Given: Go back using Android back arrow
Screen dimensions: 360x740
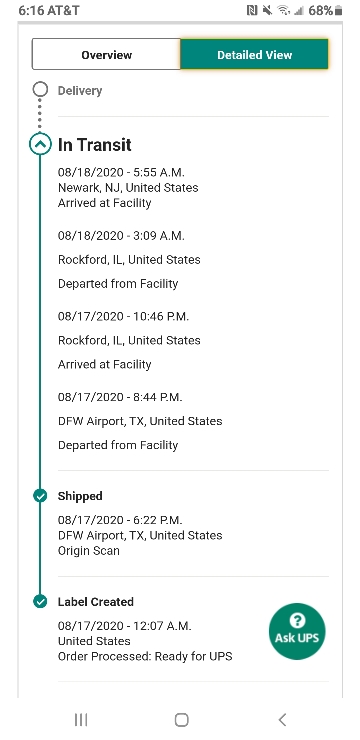Looking at the screenshot, I should pyautogui.click(x=282, y=720).
